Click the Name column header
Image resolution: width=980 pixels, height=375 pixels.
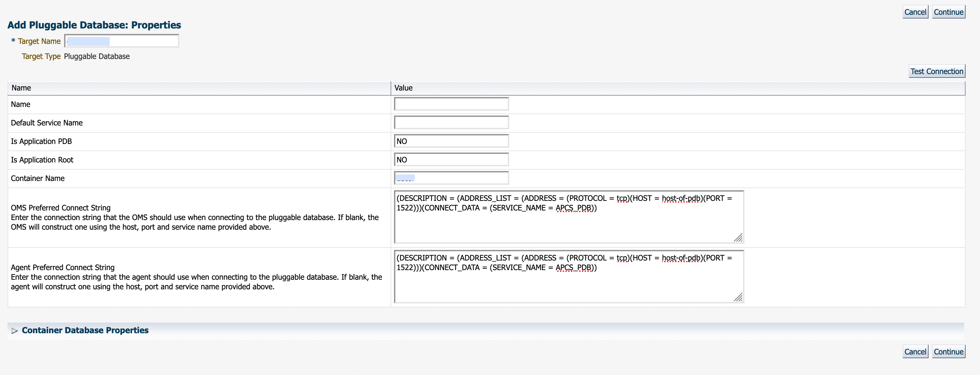[x=21, y=88]
